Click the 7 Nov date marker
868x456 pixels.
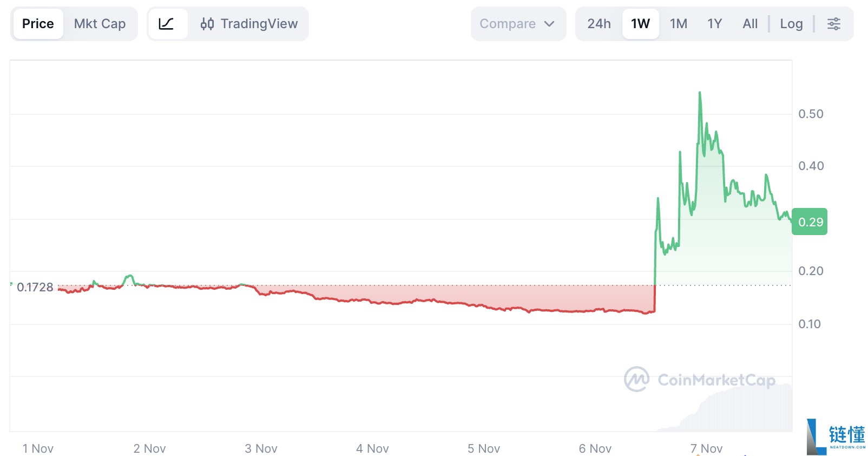[x=706, y=448]
